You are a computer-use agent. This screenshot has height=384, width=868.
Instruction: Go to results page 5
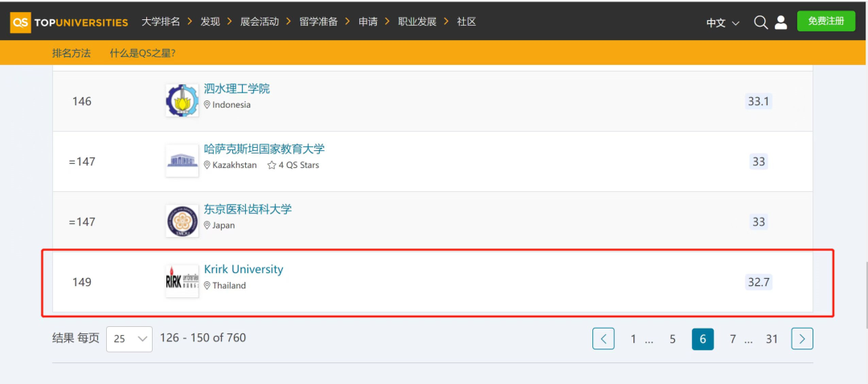pyautogui.click(x=673, y=339)
